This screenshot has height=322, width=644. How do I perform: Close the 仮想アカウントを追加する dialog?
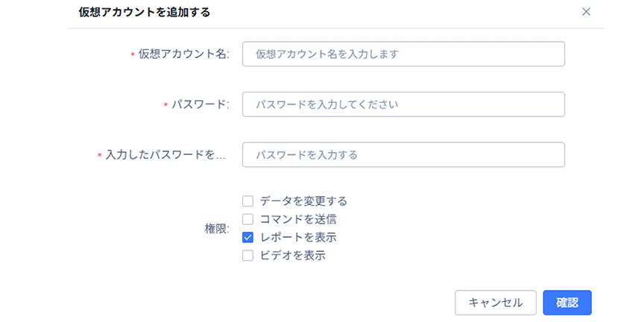586,11
